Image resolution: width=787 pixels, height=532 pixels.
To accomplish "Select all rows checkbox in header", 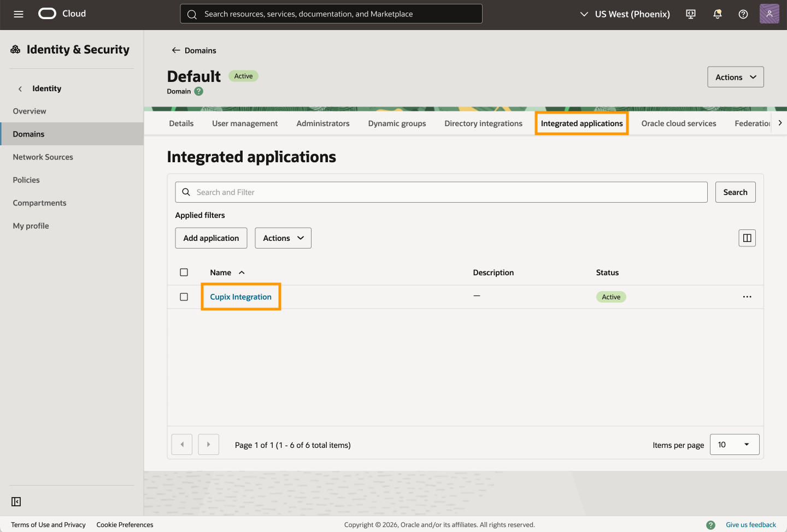I will 184,273.
